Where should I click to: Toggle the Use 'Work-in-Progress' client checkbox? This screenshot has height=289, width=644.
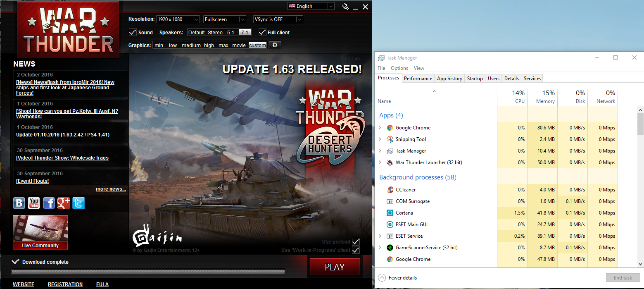pos(356,250)
